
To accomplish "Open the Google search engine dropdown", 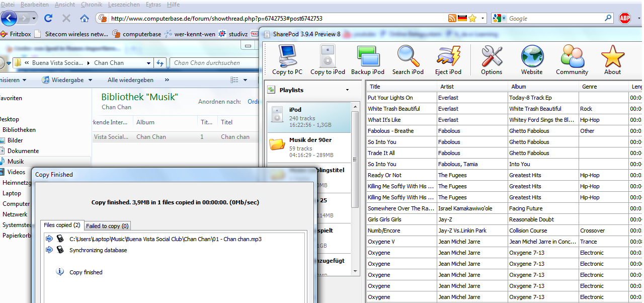I will (504, 18).
